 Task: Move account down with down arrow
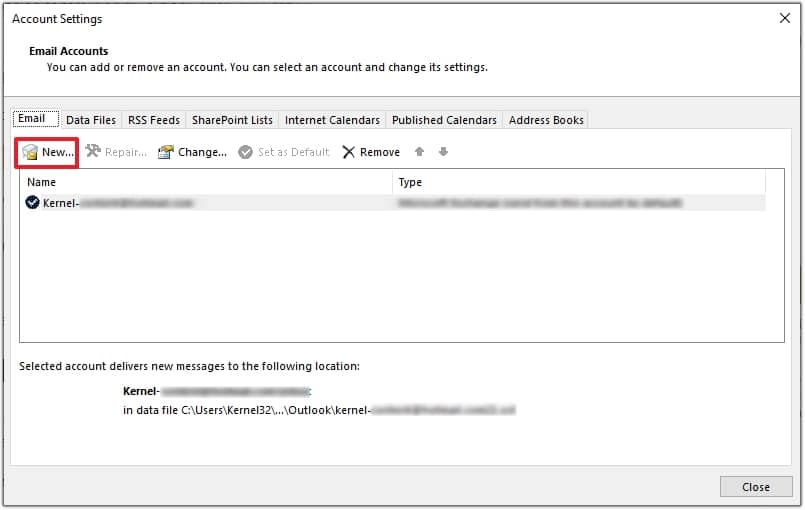(x=444, y=152)
